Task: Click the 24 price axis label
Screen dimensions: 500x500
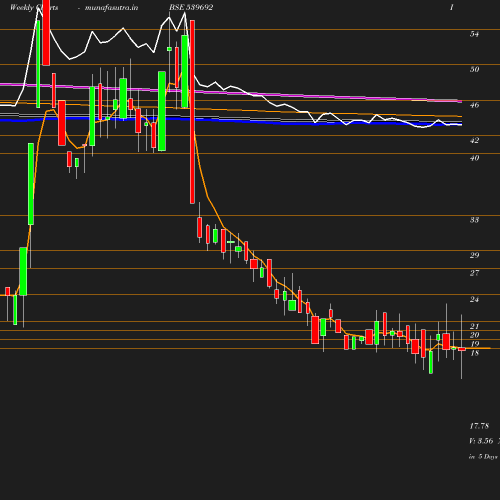Action: click(474, 299)
